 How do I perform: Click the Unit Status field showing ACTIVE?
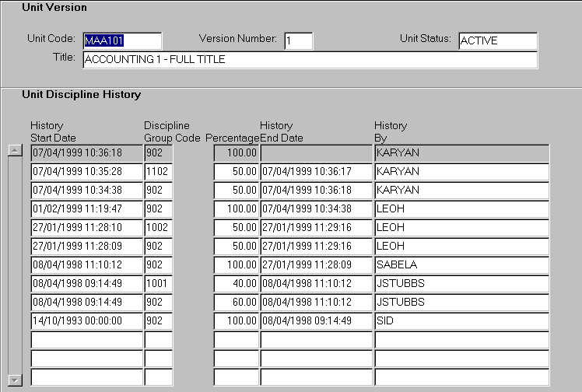[497, 40]
